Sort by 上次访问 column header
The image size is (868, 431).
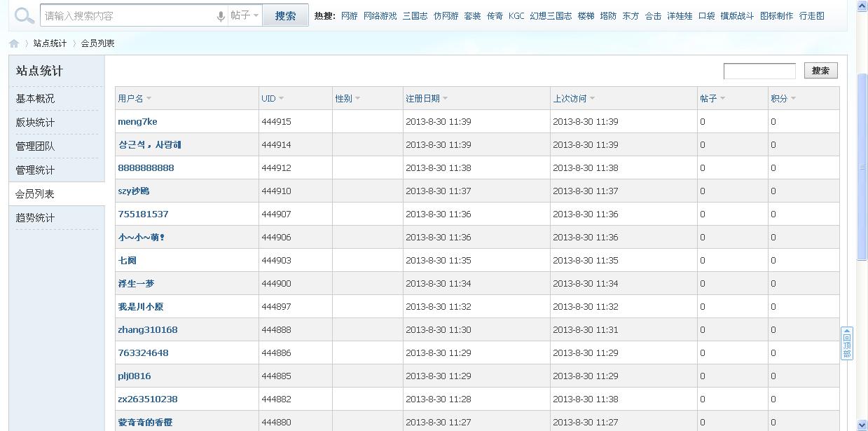point(574,99)
